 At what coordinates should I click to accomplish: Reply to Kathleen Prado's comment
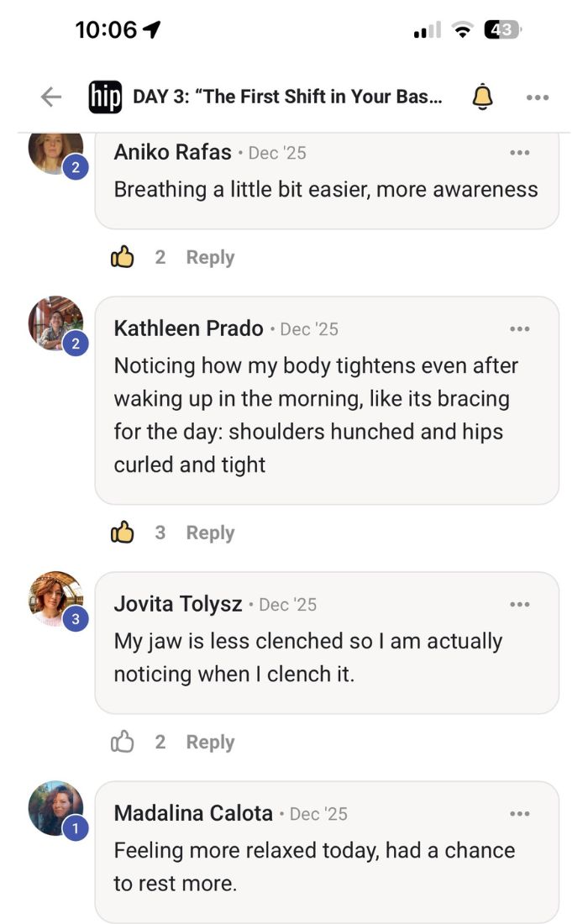tap(210, 533)
